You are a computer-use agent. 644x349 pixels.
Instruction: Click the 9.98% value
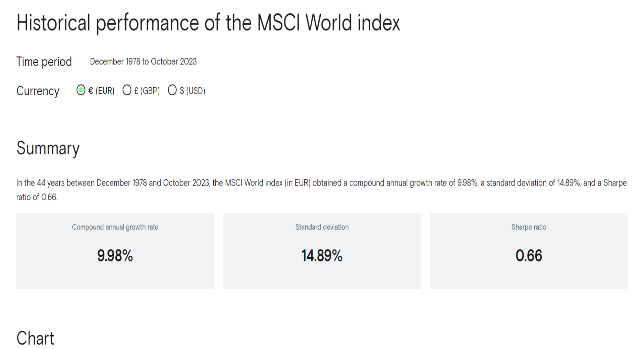(x=115, y=256)
